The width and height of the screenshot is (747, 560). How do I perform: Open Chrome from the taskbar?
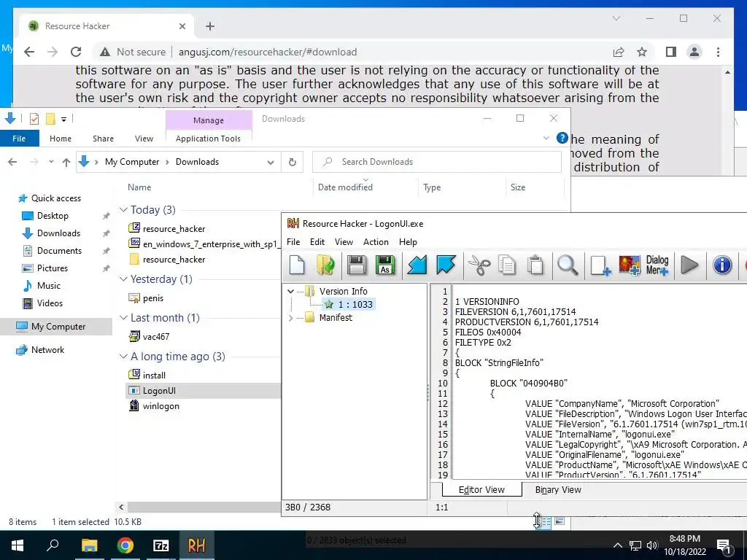(x=125, y=545)
